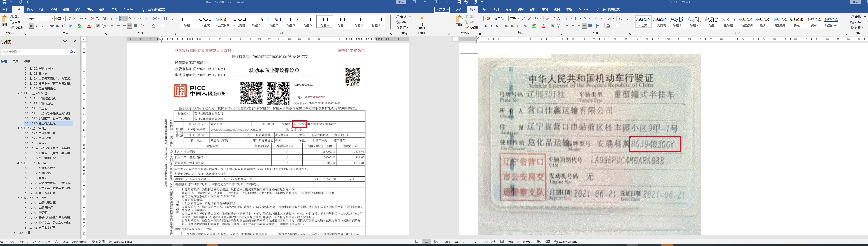Click Replace (替换) in the left window
Image resolution: width=868 pixels, height=246 pixels.
click(x=401, y=22)
